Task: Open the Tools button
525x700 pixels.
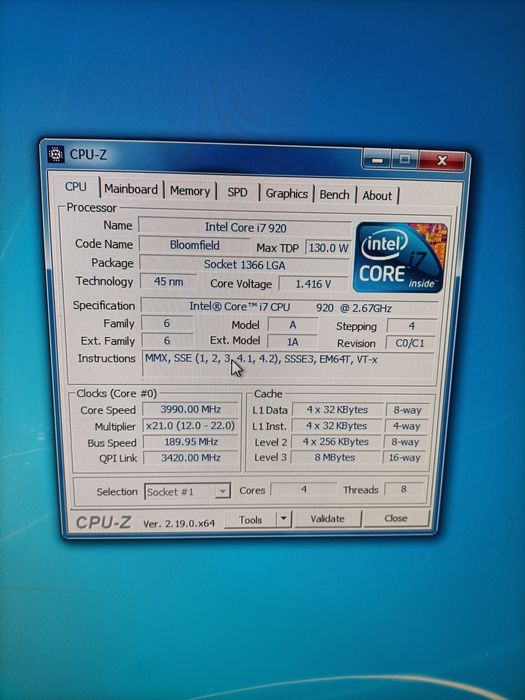Action: coord(250,520)
